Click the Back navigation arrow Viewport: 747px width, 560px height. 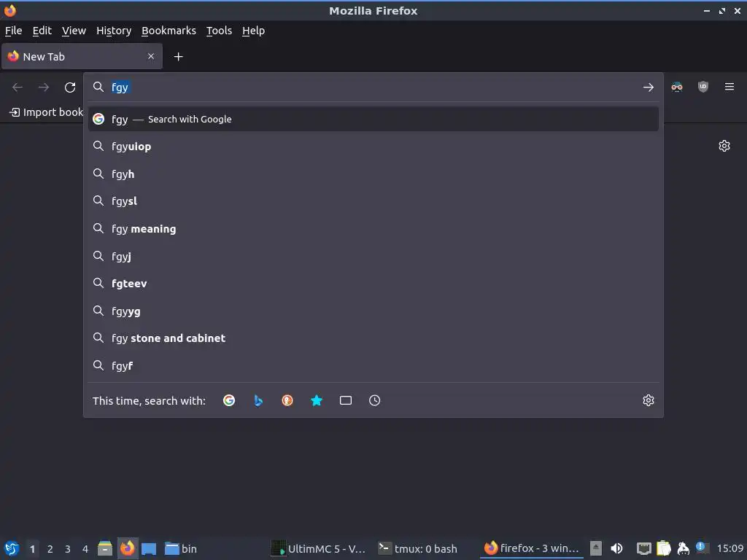(x=18, y=87)
